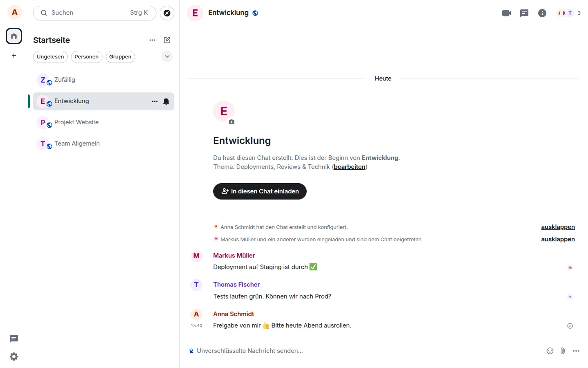Click the large Entwicklung room avatar
The image size is (588, 368).
[224, 111]
